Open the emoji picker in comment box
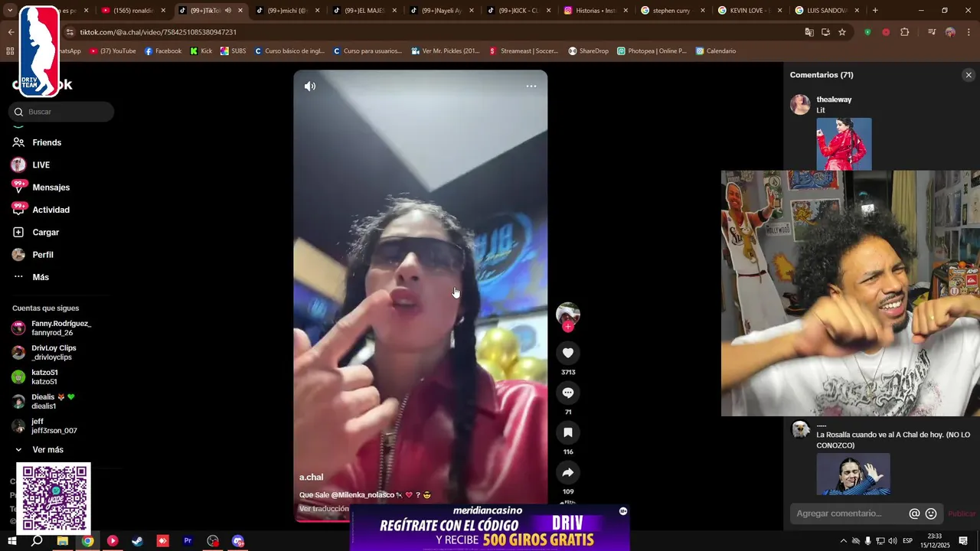The image size is (980, 551). [931, 514]
